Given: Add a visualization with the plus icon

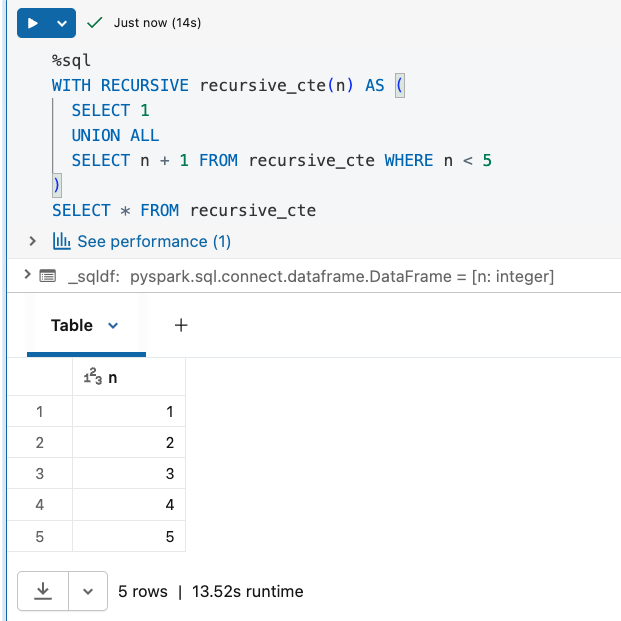Looking at the screenshot, I should (181, 325).
